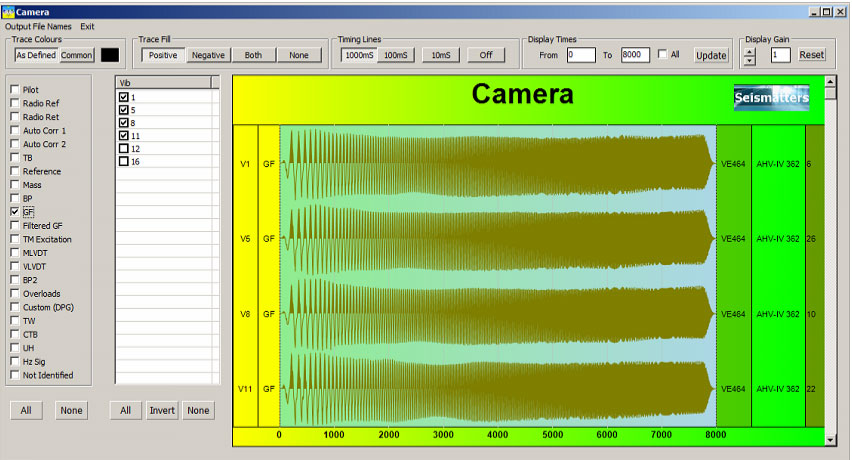Tick the All display times checkbox

[662, 54]
